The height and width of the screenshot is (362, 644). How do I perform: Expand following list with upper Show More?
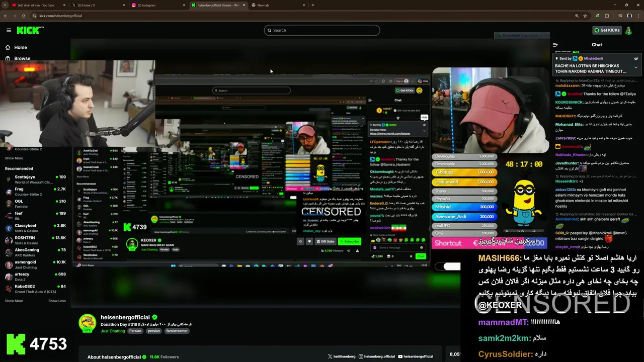pyautogui.click(x=14, y=158)
